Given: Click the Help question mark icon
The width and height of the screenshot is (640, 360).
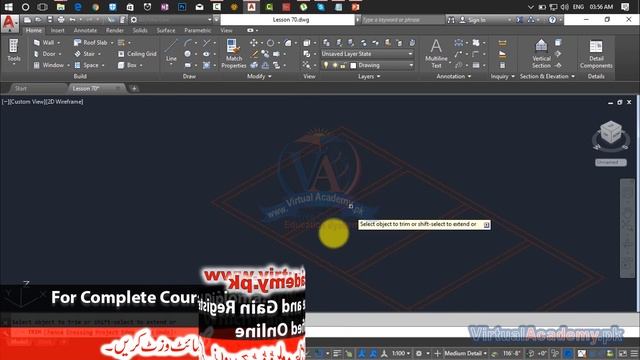Looking at the screenshot, I should click(552, 20).
